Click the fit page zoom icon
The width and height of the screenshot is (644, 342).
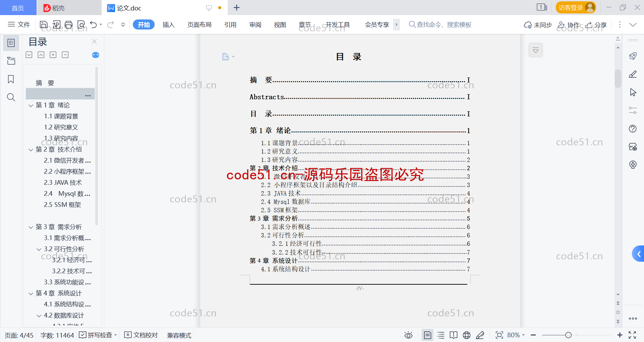tap(499, 335)
